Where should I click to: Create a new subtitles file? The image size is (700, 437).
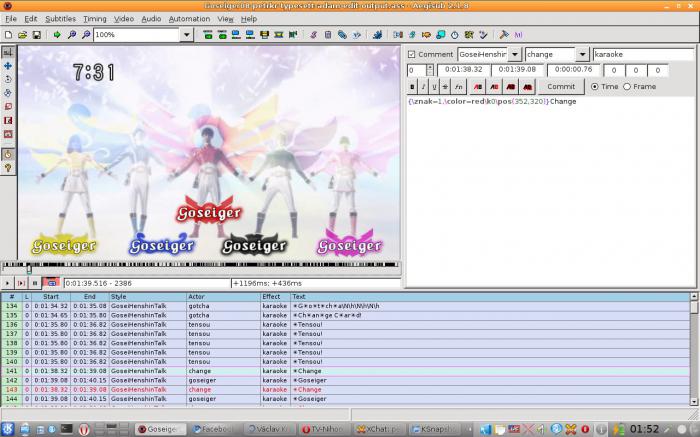[x=8, y=34]
